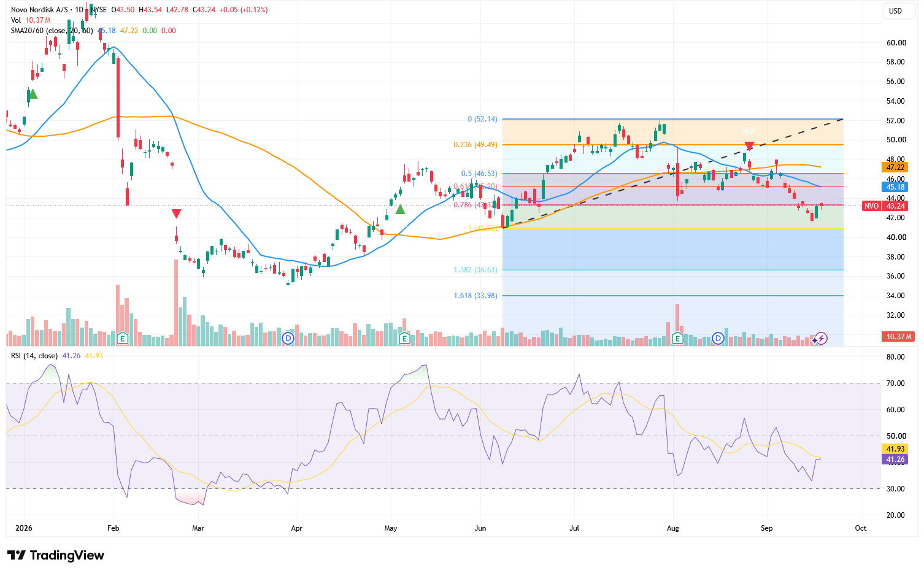Select the yellow 41.93 RSI axis tag
Viewport: 924px width, 573px height.
point(895,449)
